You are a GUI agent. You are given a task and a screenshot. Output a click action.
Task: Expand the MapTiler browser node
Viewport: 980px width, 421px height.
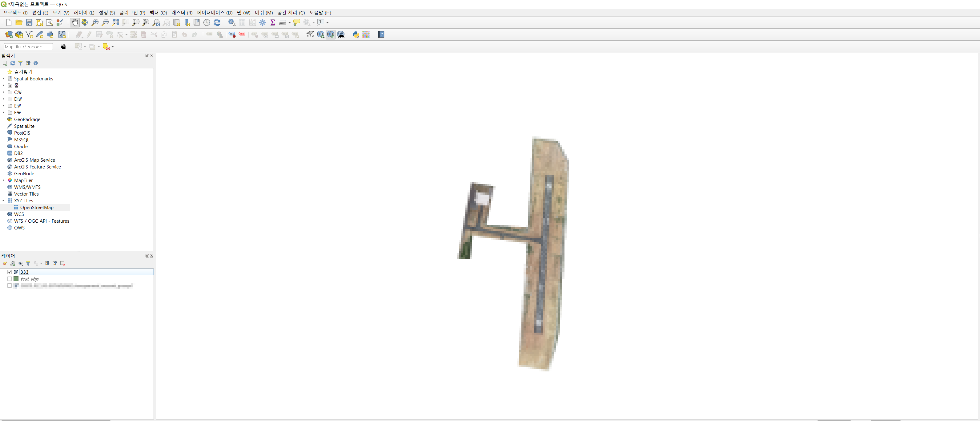pyautogui.click(x=3, y=180)
